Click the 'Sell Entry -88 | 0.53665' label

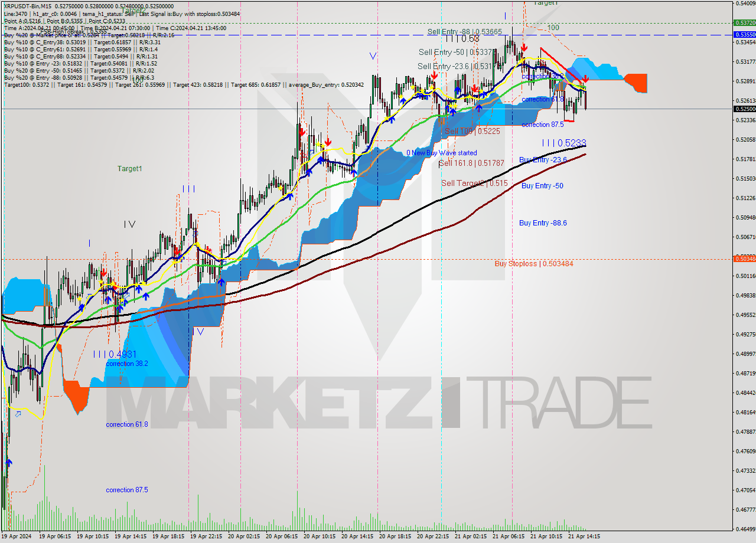464,32
